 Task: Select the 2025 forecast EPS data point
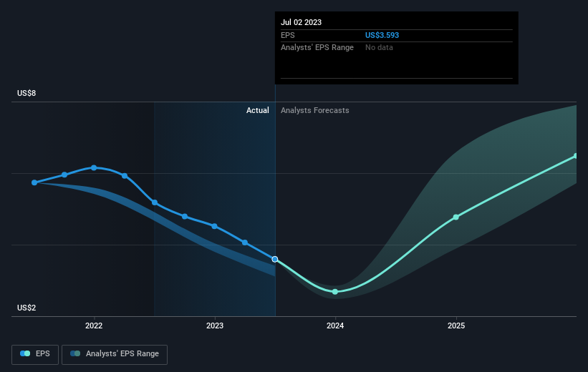(x=456, y=217)
